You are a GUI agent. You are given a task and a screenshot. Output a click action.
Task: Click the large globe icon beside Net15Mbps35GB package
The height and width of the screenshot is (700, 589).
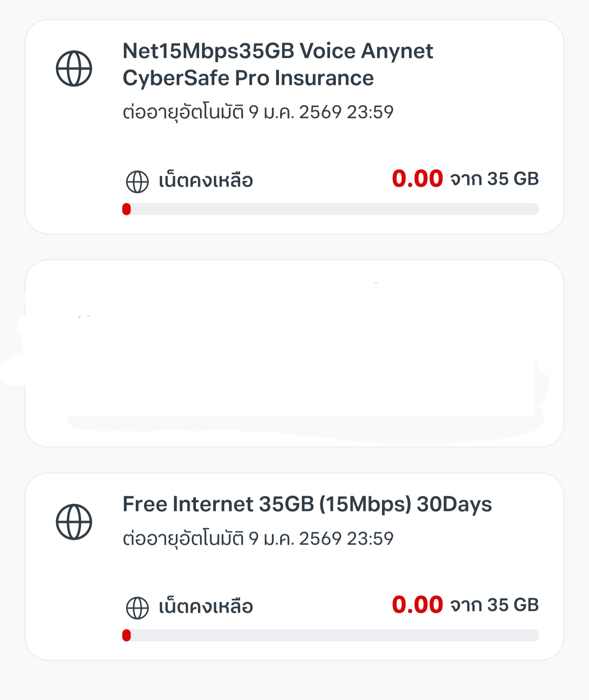[x=74, y=68]
